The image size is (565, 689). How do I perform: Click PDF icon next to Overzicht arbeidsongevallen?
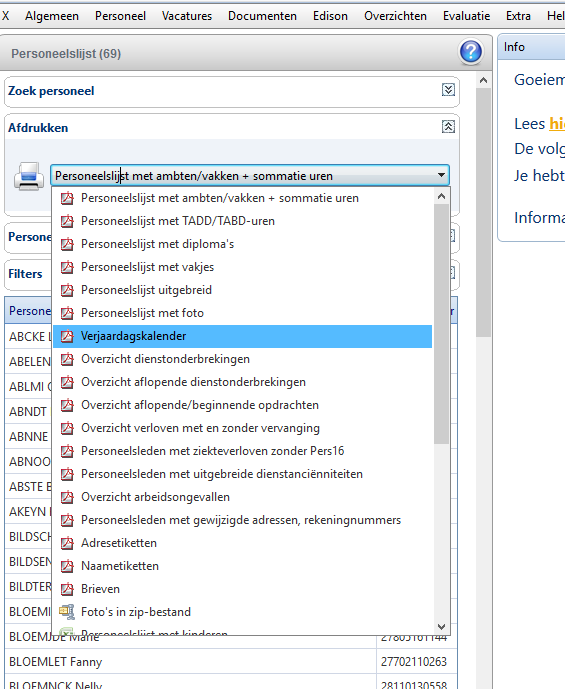click(67, 497)
